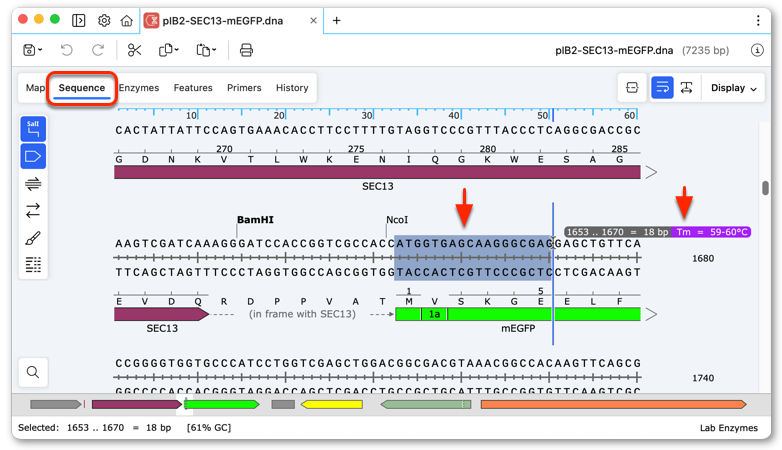Open the three-dot window menu
The image size is (782, 450).
click(758, 20)
